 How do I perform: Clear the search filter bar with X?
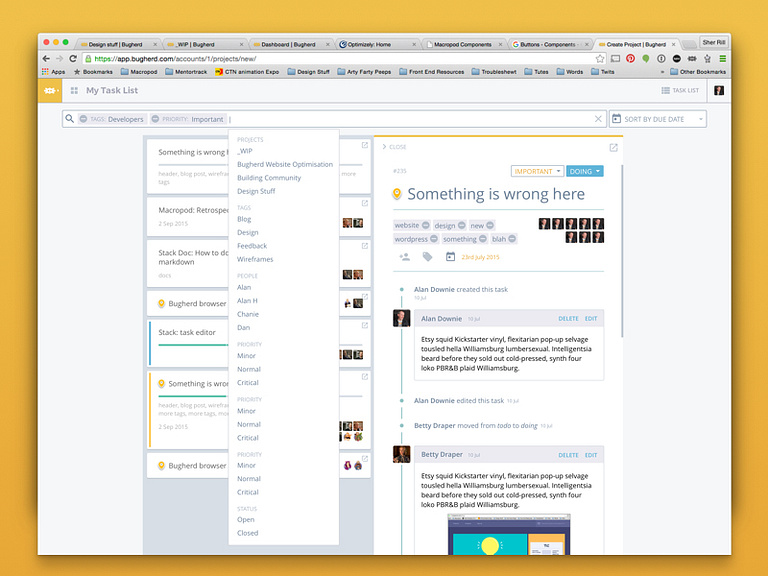pyautogui.click(x=598, y=119)
